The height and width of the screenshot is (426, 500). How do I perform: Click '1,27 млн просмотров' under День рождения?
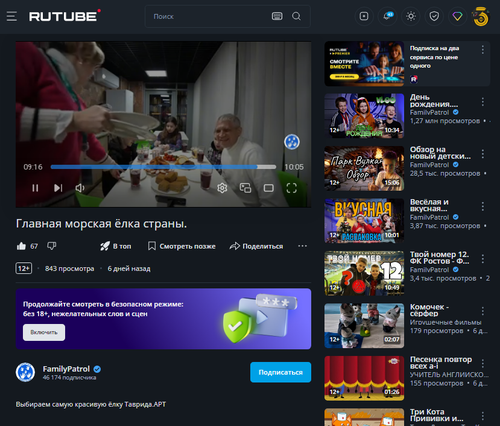coord(445,121)
